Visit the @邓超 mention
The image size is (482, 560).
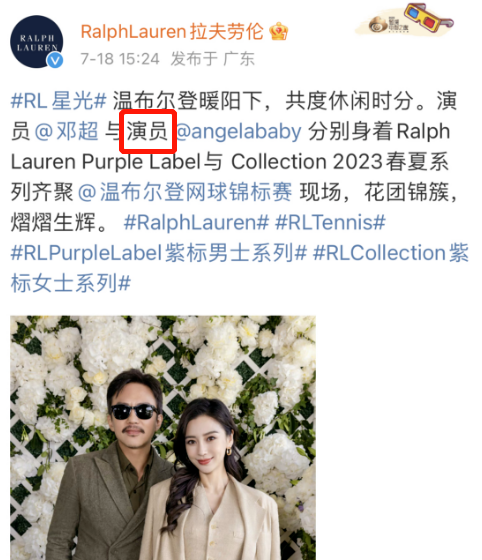pyautogui.click(x=66, y=131)
